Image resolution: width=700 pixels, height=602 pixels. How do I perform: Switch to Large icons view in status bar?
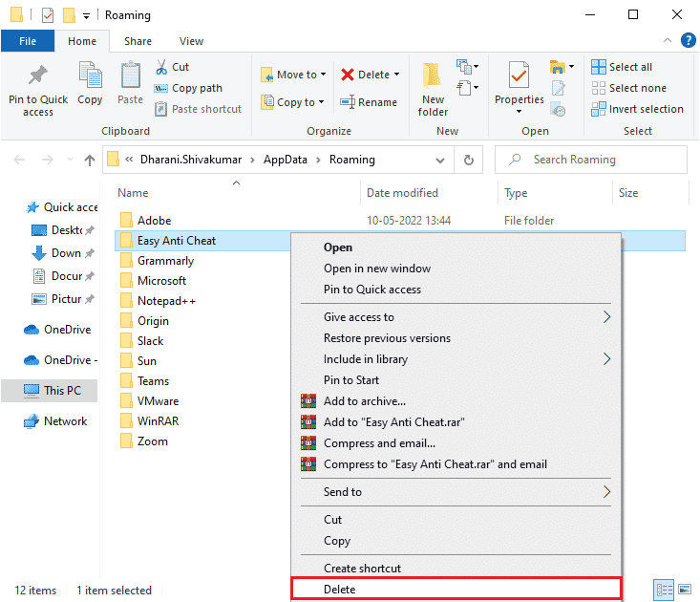point(685,590)
